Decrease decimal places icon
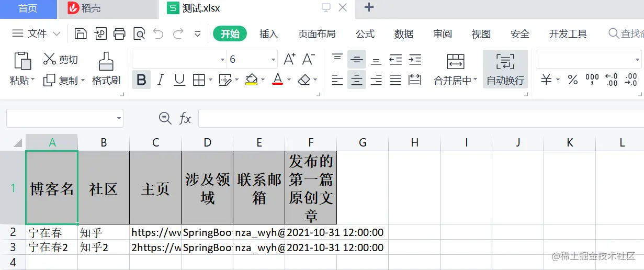The height and width of the screenshot is (270, 644). [631, 80]
